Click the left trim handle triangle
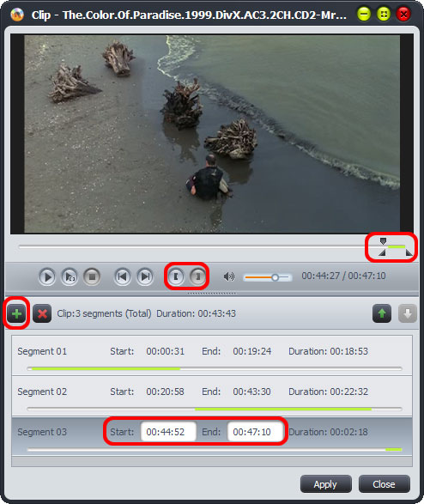The width and height of the screenshot is (424, 504). (x=382, y=253)
